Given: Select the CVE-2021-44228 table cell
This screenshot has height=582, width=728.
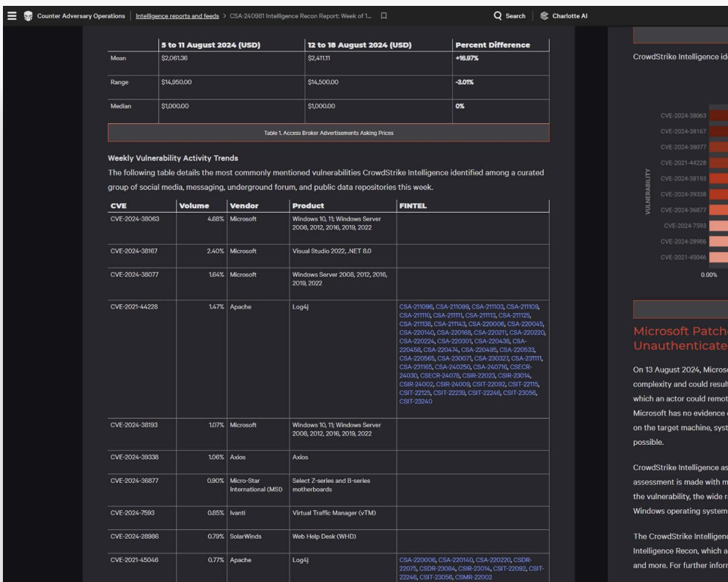Looking at the screenshot, I should 134,306.
